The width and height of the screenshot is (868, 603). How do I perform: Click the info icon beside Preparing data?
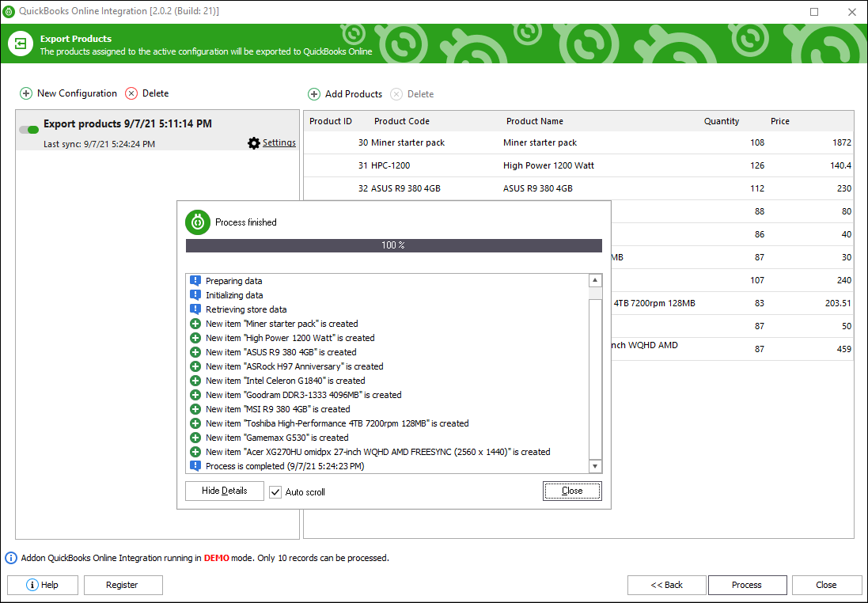195,281
